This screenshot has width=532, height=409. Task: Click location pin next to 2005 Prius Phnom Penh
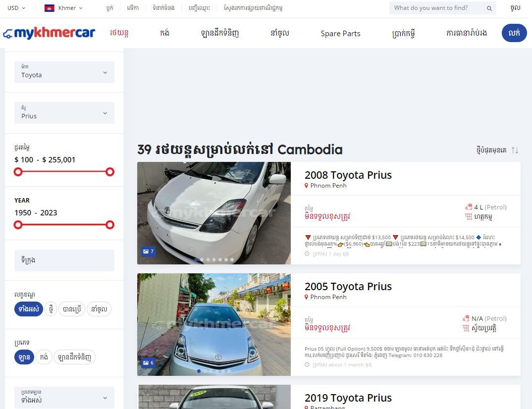click(307, 297)
